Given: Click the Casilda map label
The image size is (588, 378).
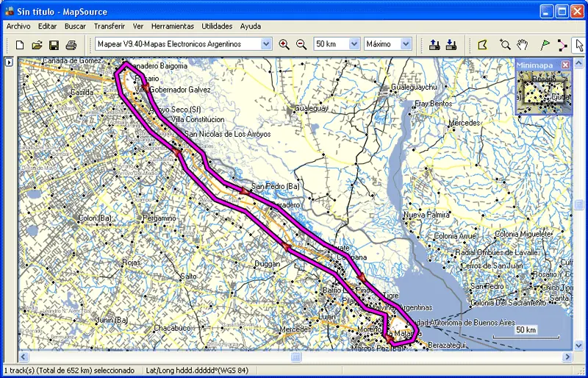Looking at the screenshot, I should pyautogui.click(x=82, y=92).
